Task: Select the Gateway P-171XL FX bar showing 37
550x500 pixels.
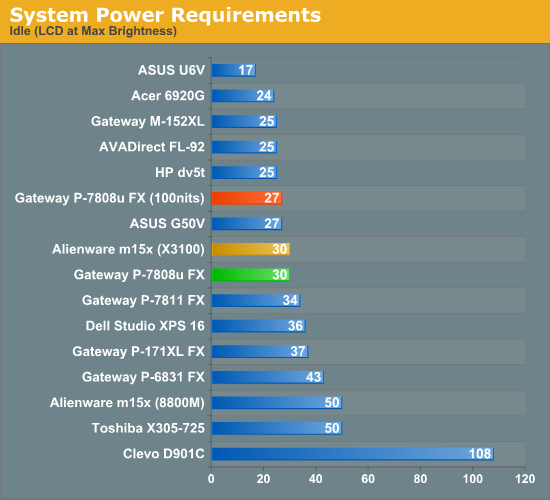Action: 260,352
